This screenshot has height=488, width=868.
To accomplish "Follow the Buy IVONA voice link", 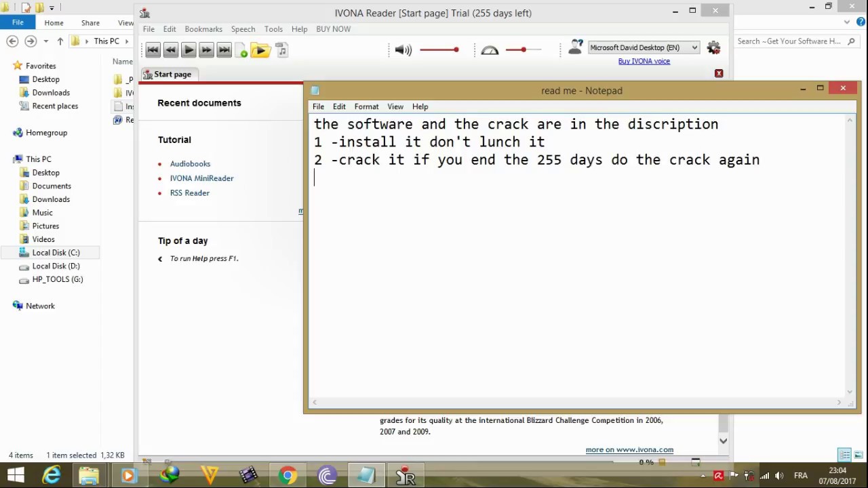I will click(644, 61).
